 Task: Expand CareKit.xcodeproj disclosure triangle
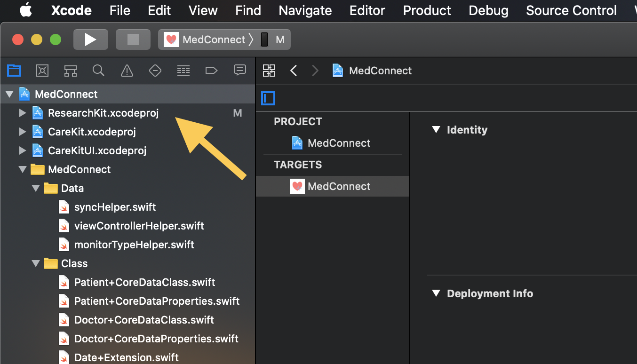tap(22, 132)
